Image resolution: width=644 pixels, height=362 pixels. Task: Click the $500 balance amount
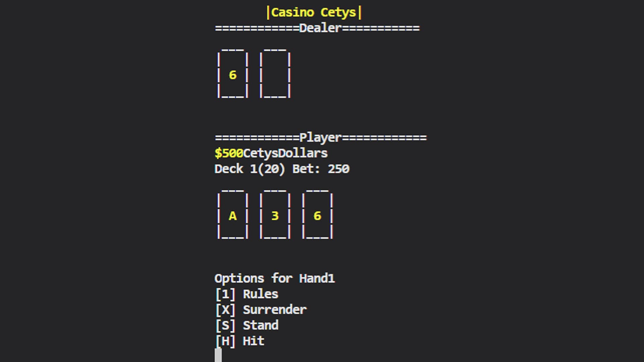point(229,153)
